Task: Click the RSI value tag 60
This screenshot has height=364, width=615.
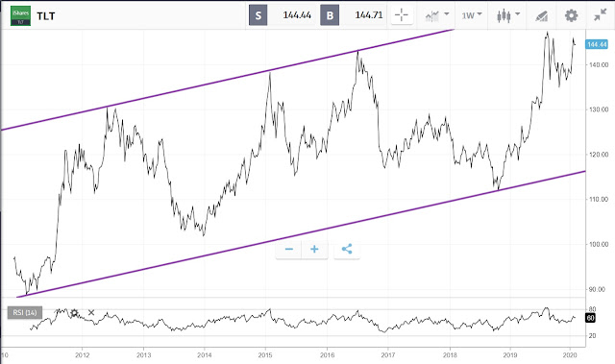Action: point(590,318)
